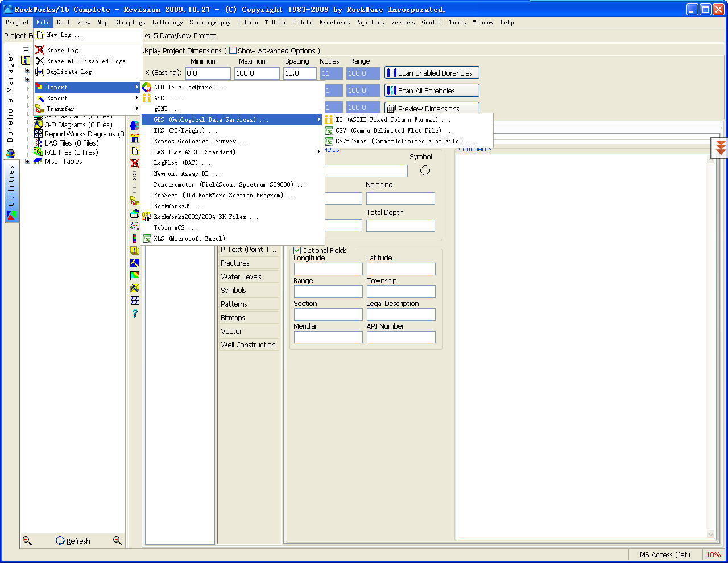The image size is (728, 563).
Task: Click the Refresh button
Action: click(x=73, y=541)
